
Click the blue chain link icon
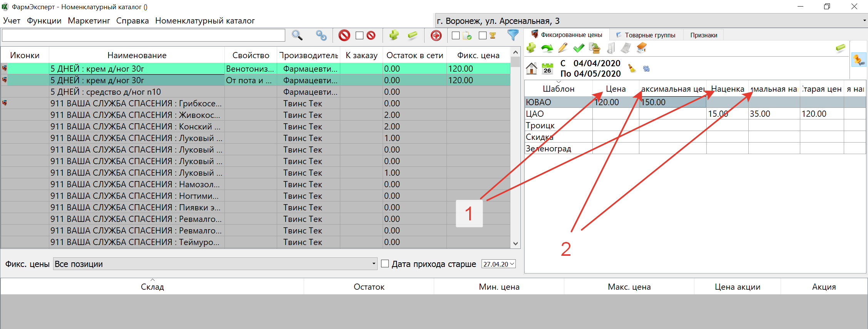(x=321, y=35)
